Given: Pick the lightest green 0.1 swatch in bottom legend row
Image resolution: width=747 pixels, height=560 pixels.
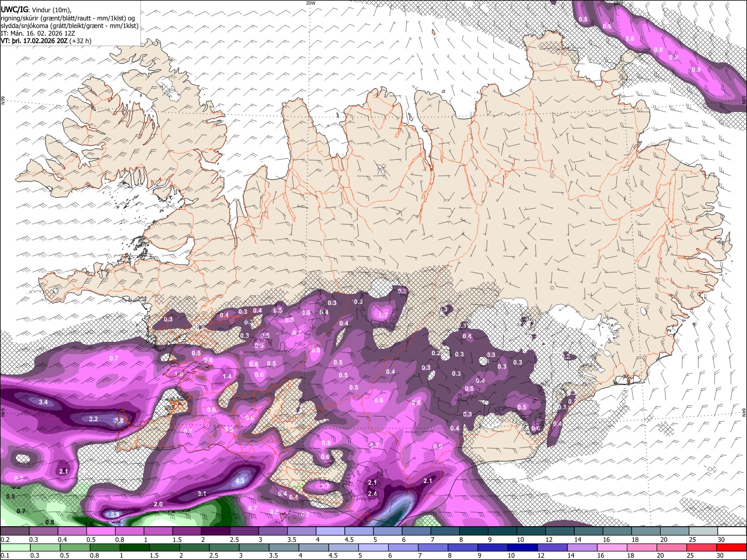Looking at the screenshot, I should [x=15, y=547].
